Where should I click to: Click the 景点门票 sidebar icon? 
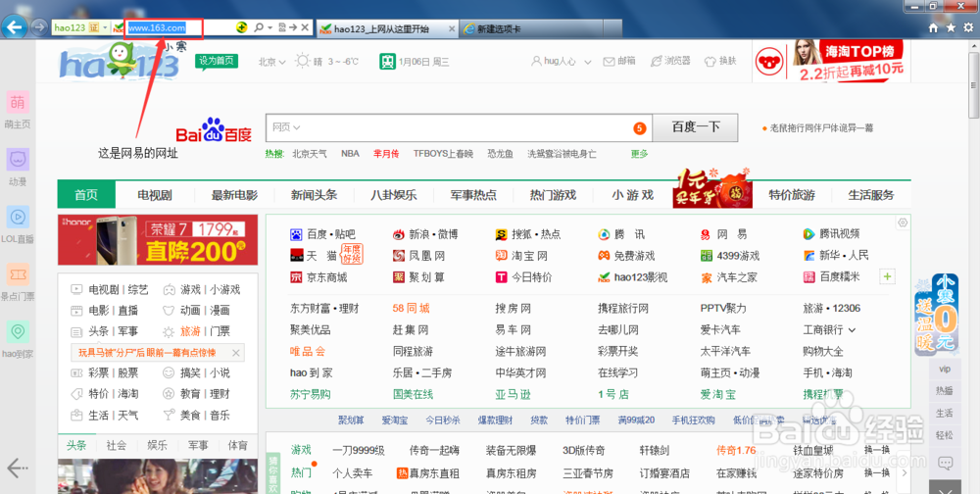[x=18, y=273]
